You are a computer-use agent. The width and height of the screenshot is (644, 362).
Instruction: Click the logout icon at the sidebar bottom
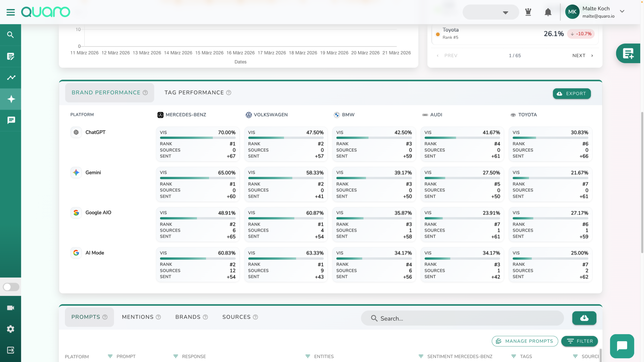[x=10, y=350]
